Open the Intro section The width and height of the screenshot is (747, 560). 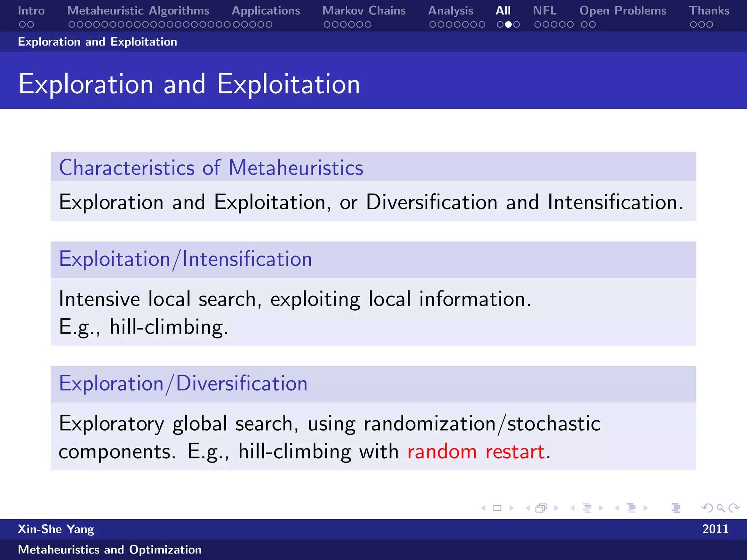tap(31, 11)
